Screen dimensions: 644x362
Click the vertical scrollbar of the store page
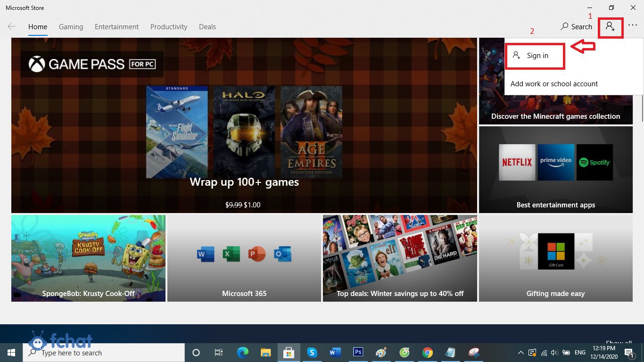(643, 107)
